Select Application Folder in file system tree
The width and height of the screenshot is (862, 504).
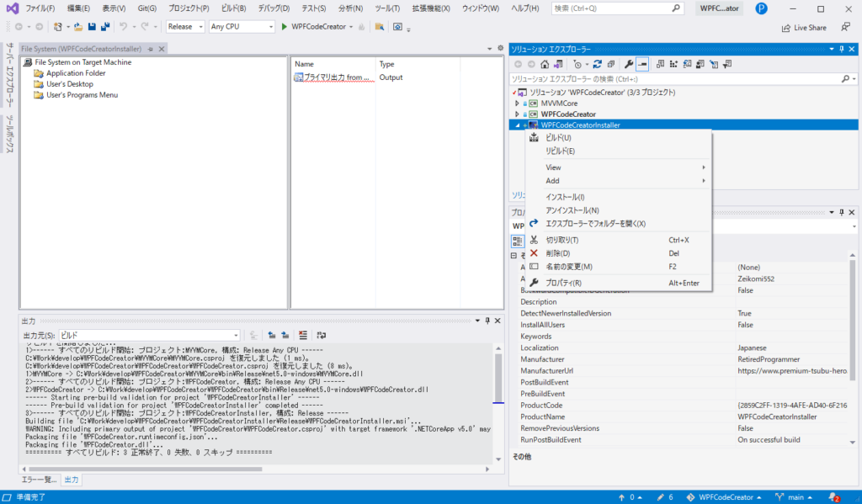click(x=76, y=73)
